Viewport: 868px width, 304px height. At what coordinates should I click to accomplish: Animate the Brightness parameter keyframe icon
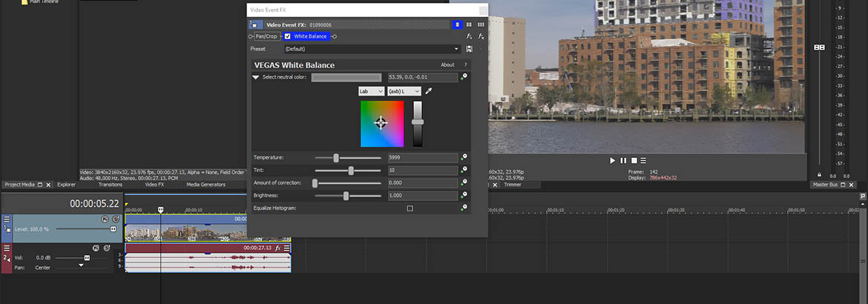pyautogui.click(x=464, y=195)
